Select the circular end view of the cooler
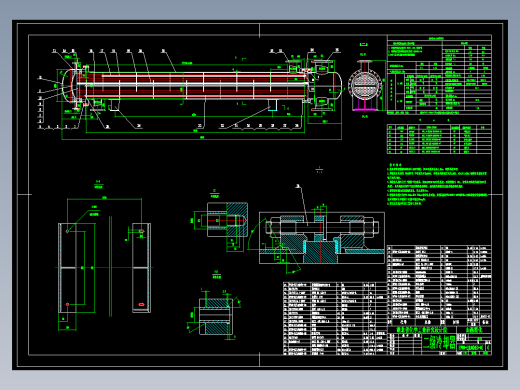 click(365, 85)
